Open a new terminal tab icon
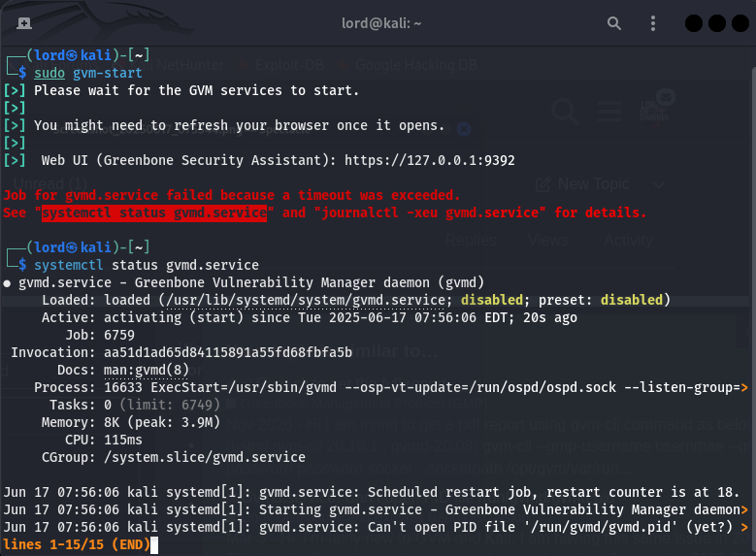 (23, 22)
